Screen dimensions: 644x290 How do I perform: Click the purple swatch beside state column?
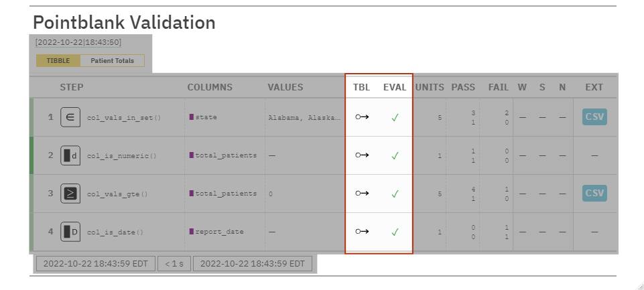[x=191, y=117]
